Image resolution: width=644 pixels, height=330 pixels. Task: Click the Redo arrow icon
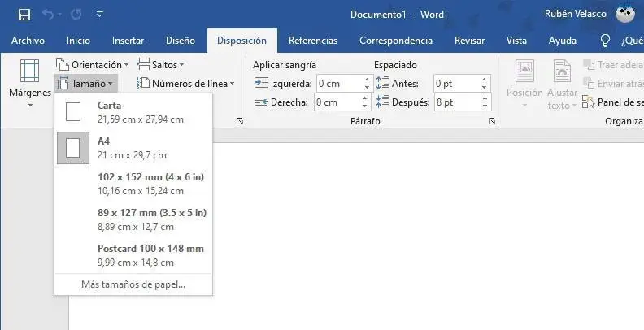tap(76, 15)
